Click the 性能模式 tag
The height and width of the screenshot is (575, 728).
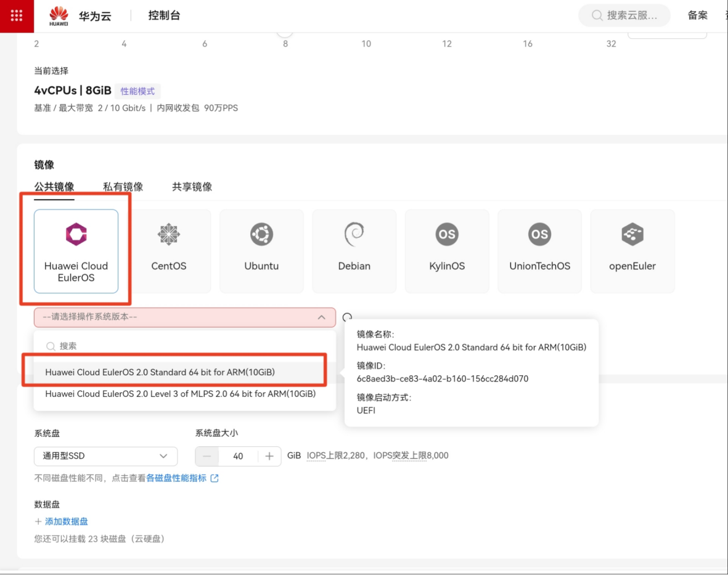pyautogui.click(x=138, y=91)
